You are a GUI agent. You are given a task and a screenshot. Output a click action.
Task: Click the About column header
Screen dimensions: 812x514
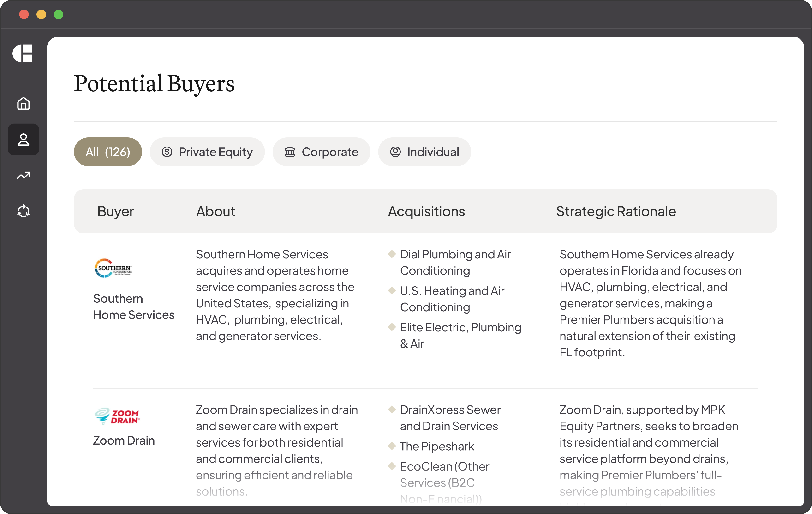click(x=216, y=212)
